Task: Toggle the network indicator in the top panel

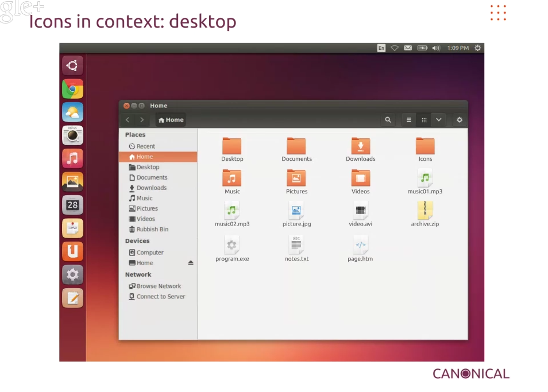Action: [x=395, y=48]
